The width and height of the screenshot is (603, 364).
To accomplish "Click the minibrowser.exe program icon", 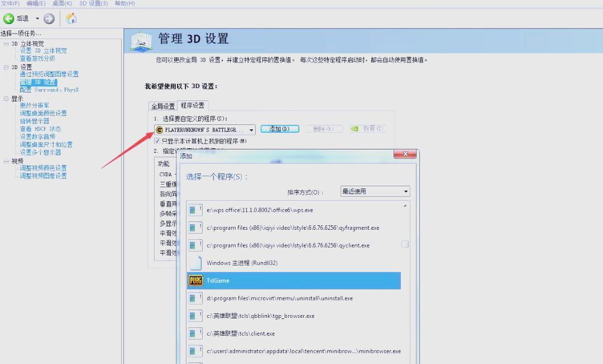I will click(x=195, y=351).
